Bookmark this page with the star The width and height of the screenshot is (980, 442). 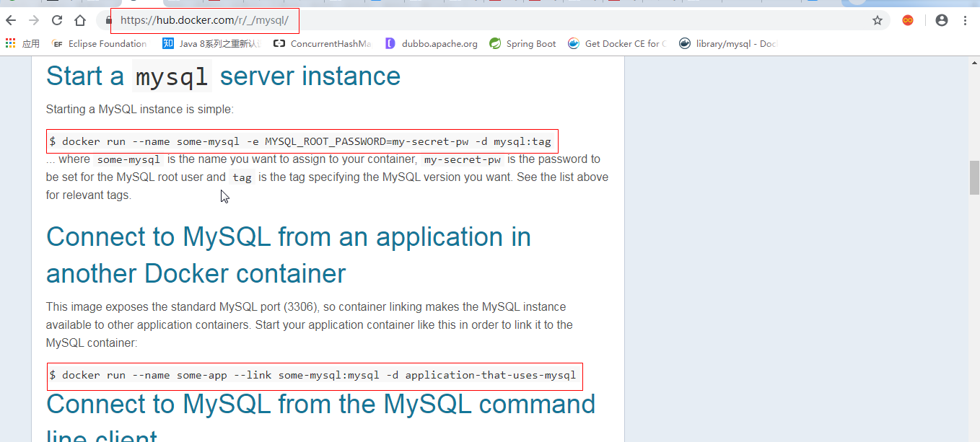click(x=878, y=20)
